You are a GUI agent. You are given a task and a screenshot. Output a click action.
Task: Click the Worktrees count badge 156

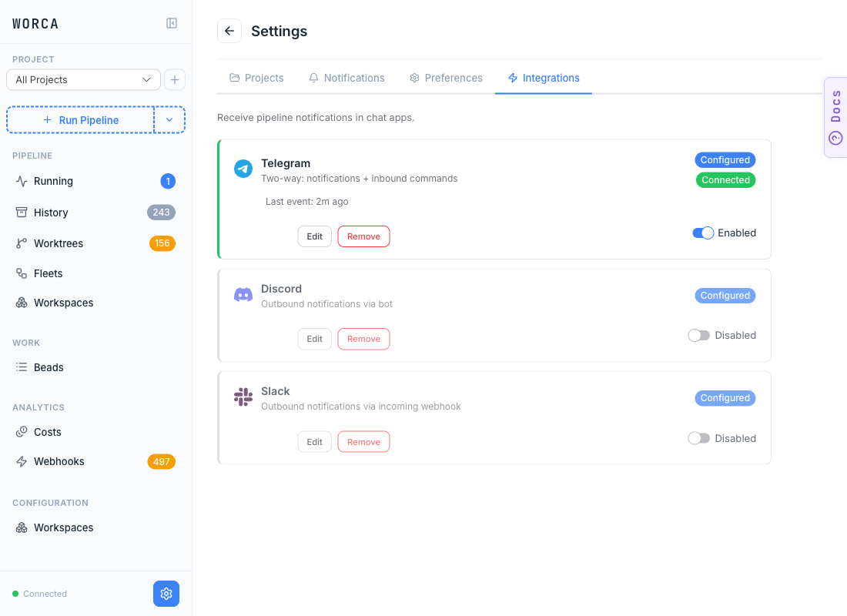(162, 243)
